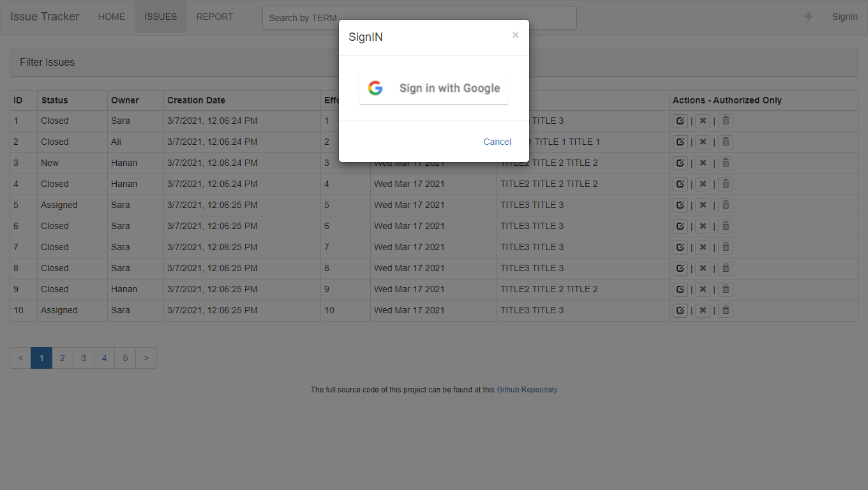Delete issue 7 with trash icon

point(726,247)
